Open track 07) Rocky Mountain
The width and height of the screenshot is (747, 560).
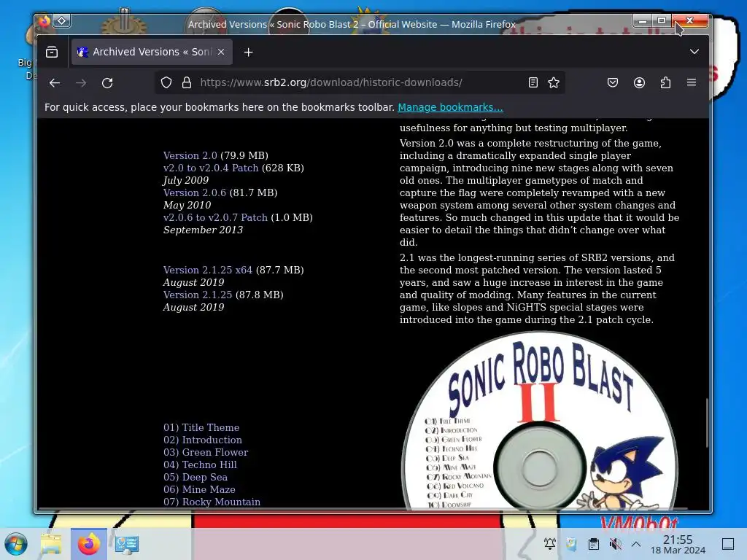click(212, 502)
